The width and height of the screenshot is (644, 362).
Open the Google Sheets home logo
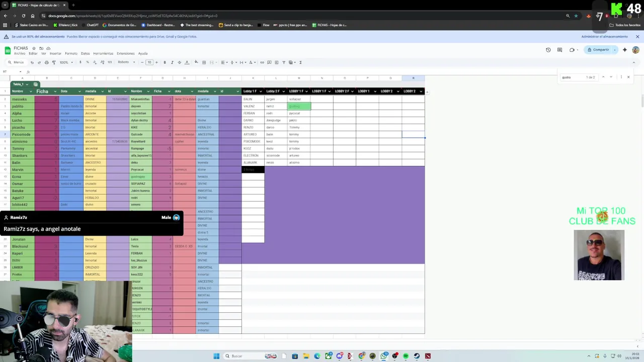click(8, 50)
